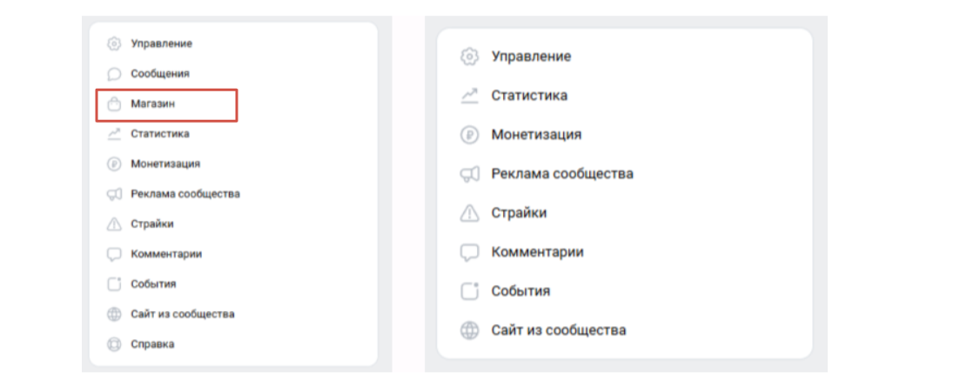980x386 pixels.
Task: Click the Магазин shopping bag icon
Action: (113, 104)
